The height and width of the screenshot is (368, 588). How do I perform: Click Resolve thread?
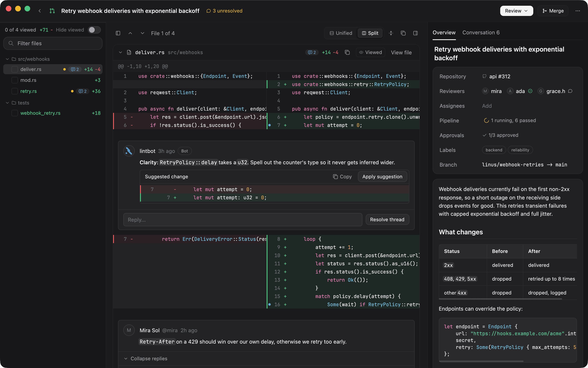pyautogui.click(x=387, y=220)
